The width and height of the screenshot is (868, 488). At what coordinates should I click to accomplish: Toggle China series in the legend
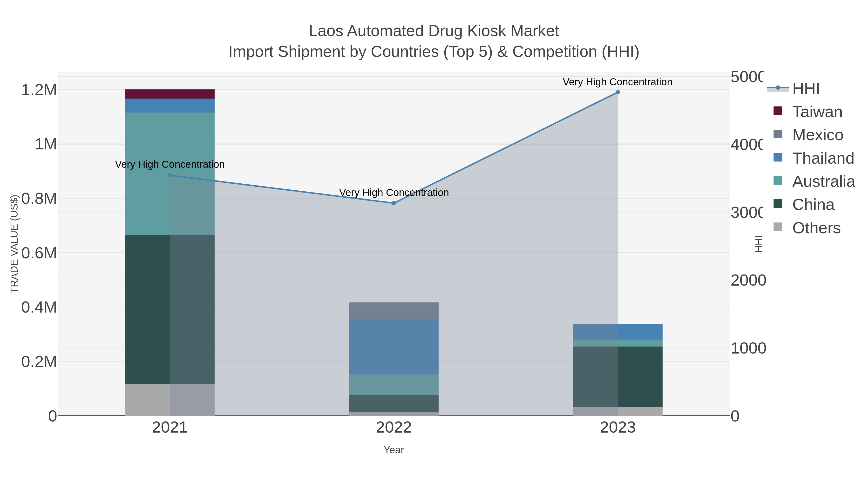coord(804,205)
